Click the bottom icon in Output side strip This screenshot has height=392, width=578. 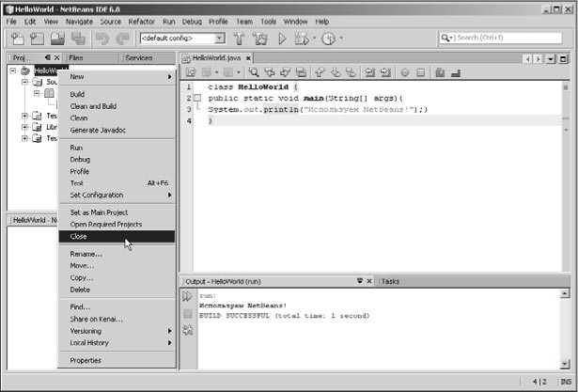coord(188,330)
